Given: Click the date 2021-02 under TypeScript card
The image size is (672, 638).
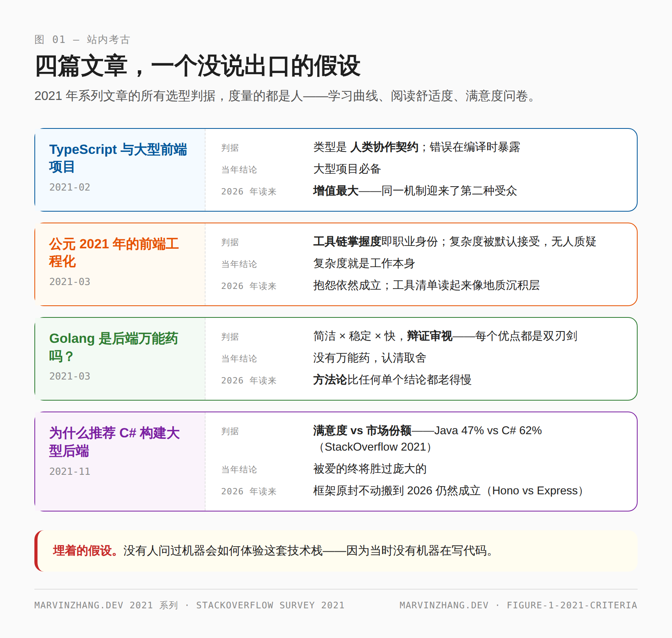Looking at the screenshot, I should coord(70,187).
